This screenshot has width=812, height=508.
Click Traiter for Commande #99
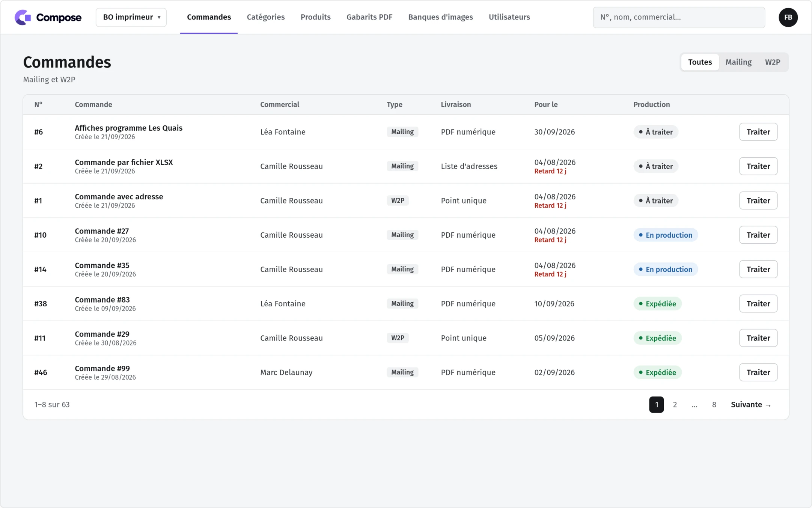click(x=758, y=372)
